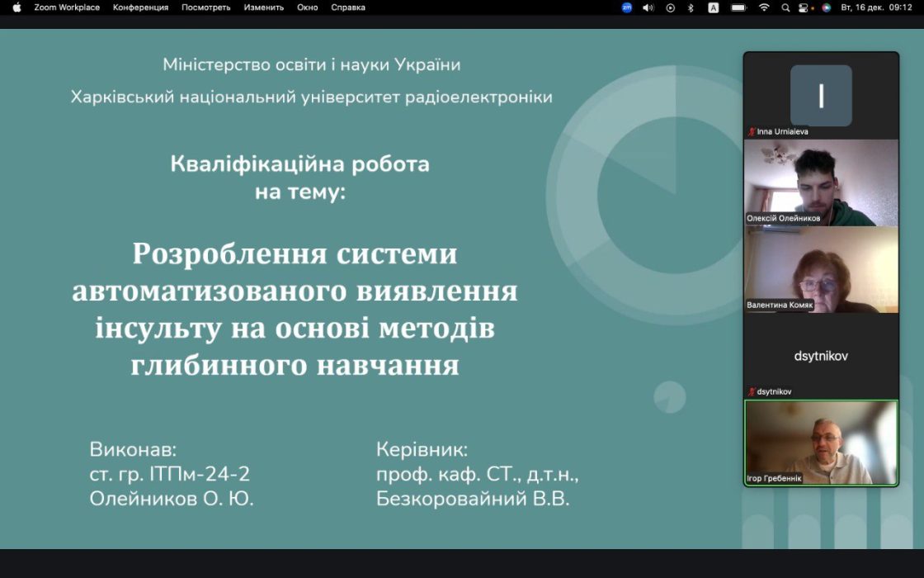Image resolution: width=924 pixels, height=578 pixels.
Task: Select the dsytnikov participant tile
Action: [x=821, y=356]
